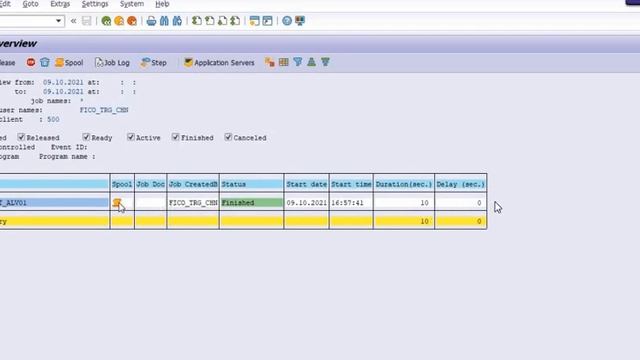640x360 pixels.
Task: Click the green Back icon
Action: pos(106,21)
